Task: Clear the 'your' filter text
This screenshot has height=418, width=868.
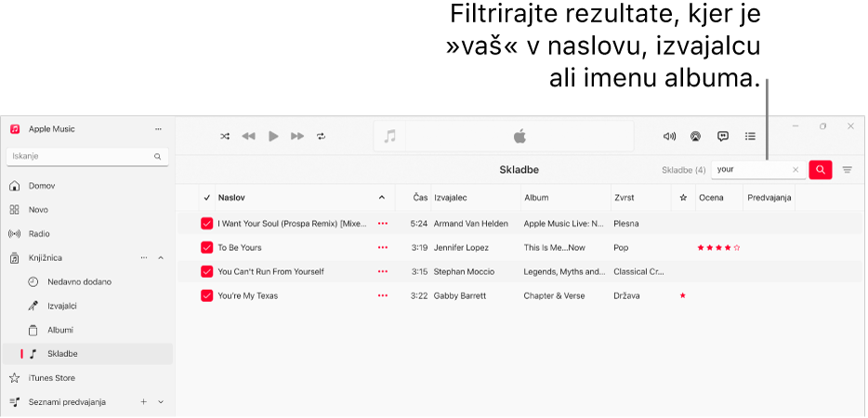Action: pyautogui.click(x=796, y=170)
